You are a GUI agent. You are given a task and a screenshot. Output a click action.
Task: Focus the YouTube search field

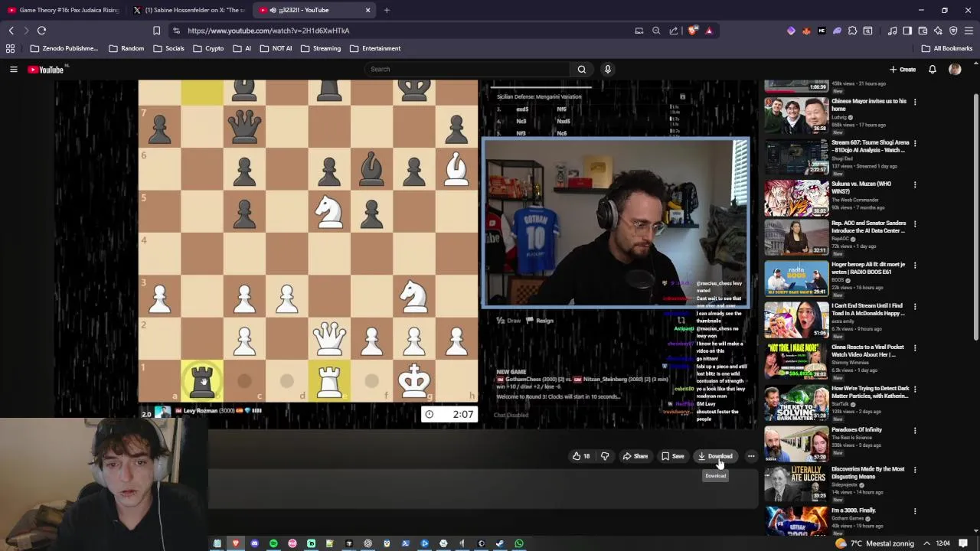[x=469, y=70]
